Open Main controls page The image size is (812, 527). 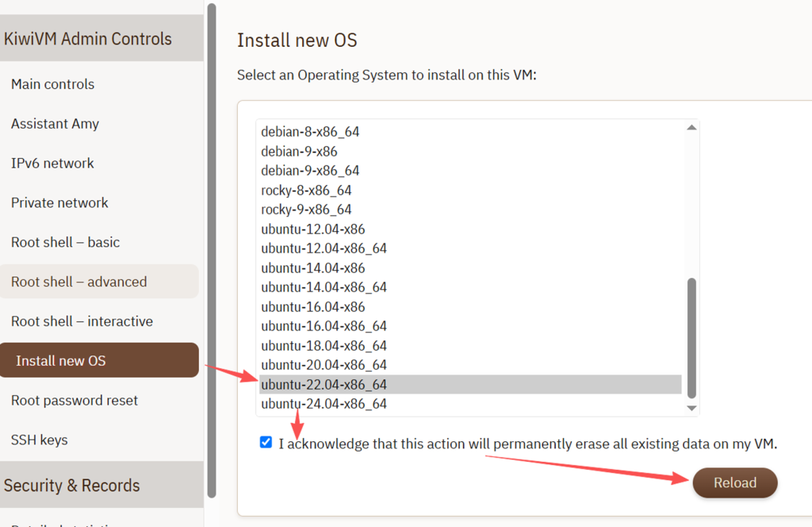52,84
